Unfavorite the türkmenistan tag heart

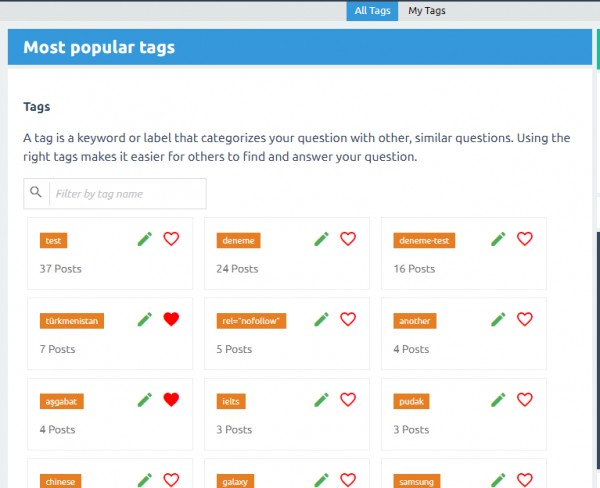(171, 319)
